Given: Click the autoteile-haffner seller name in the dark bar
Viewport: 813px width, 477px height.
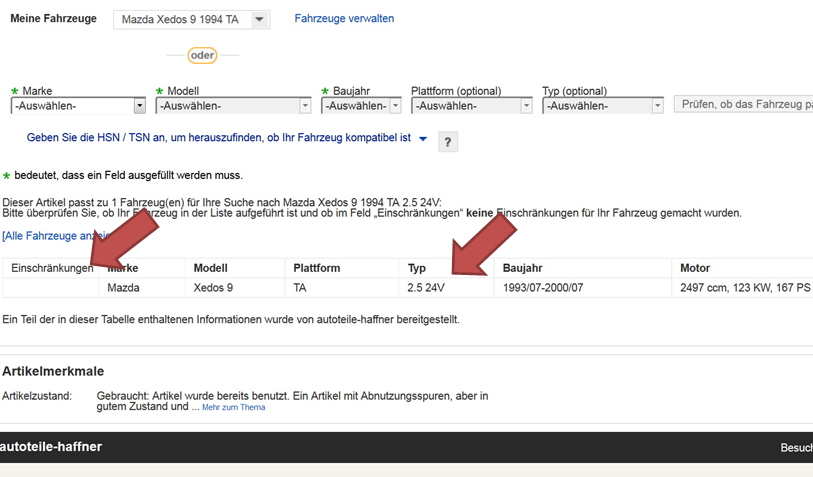Looking at the screenshot, I should tap(51, 447).
